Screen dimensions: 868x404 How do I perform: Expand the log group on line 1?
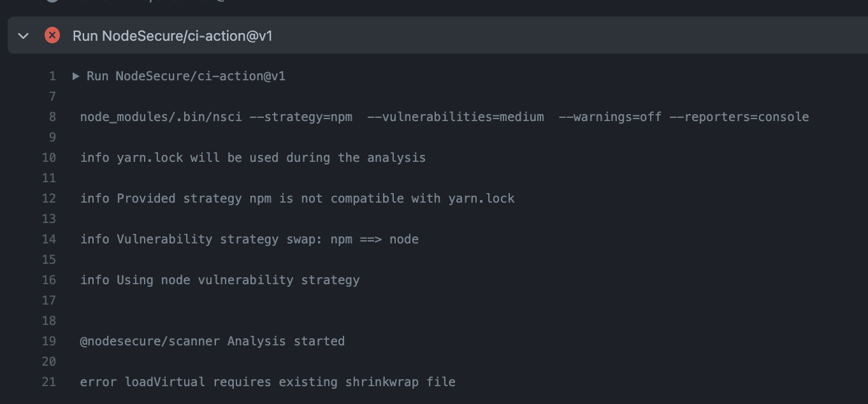pyautogui.click(x=75, y=76)
